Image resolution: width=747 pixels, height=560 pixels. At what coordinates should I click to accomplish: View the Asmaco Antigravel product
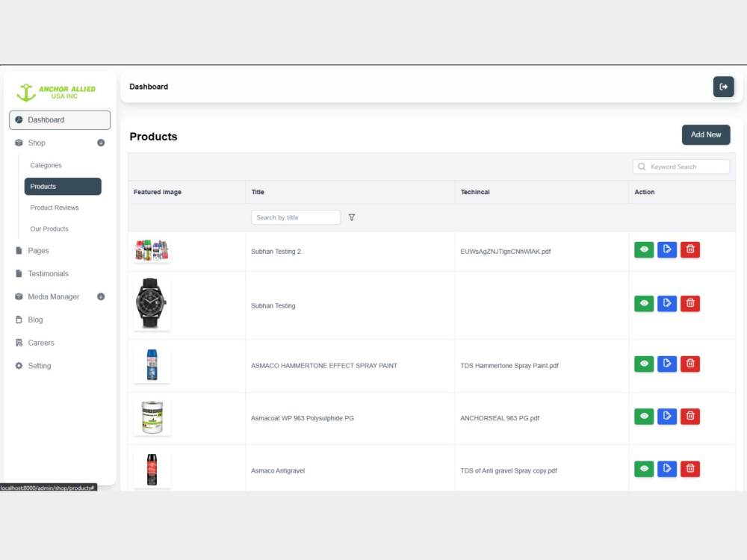[644, 469]
